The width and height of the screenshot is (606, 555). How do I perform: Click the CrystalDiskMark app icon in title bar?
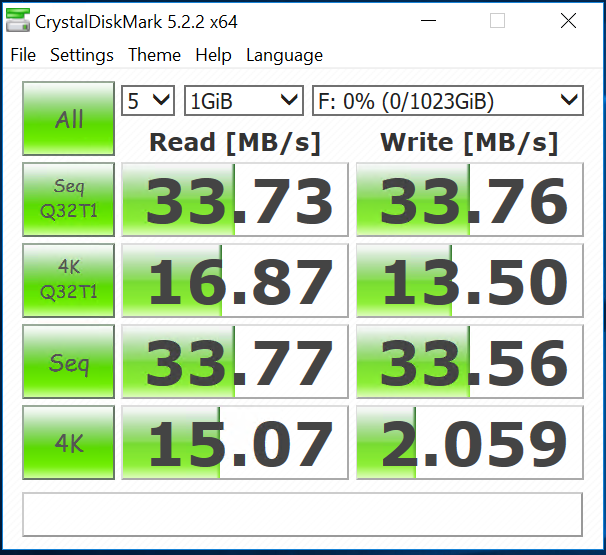tap(18, 20)
